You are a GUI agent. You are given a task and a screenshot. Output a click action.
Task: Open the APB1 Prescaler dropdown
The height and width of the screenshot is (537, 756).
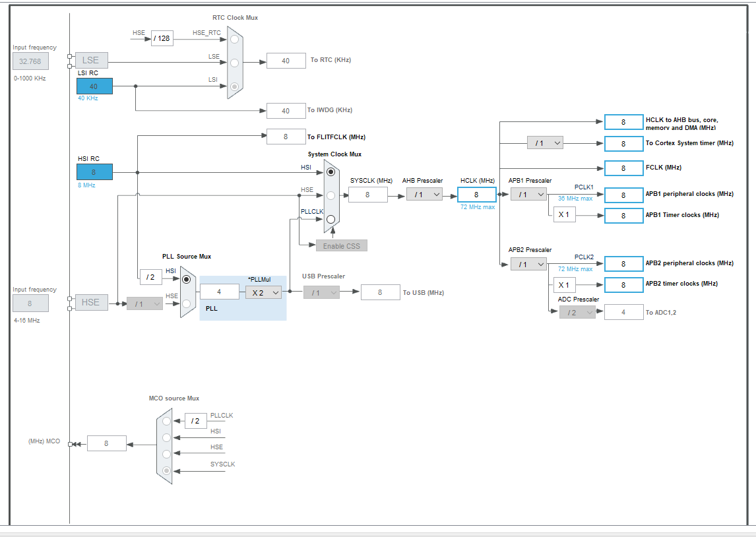click(x=528, y=194)
